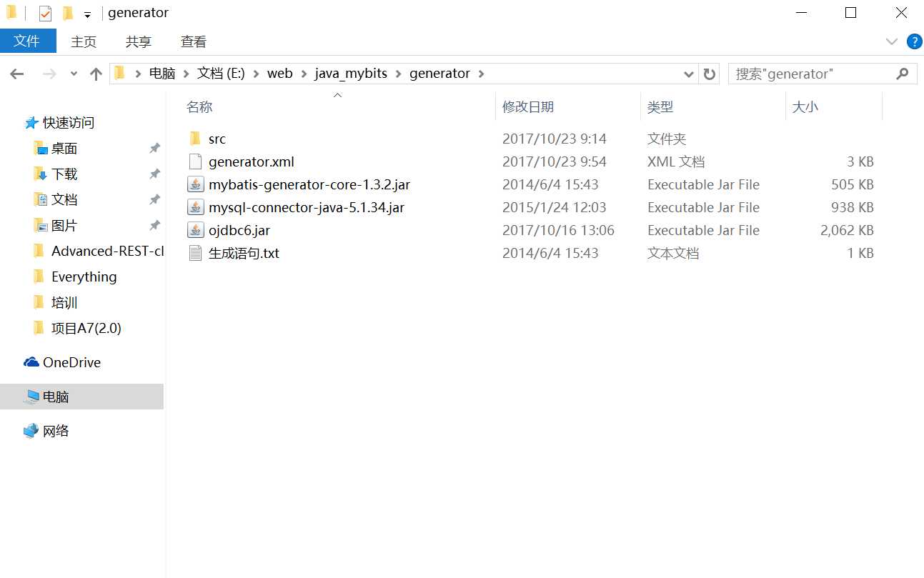Go up one level with up arrow

point(96,74)
